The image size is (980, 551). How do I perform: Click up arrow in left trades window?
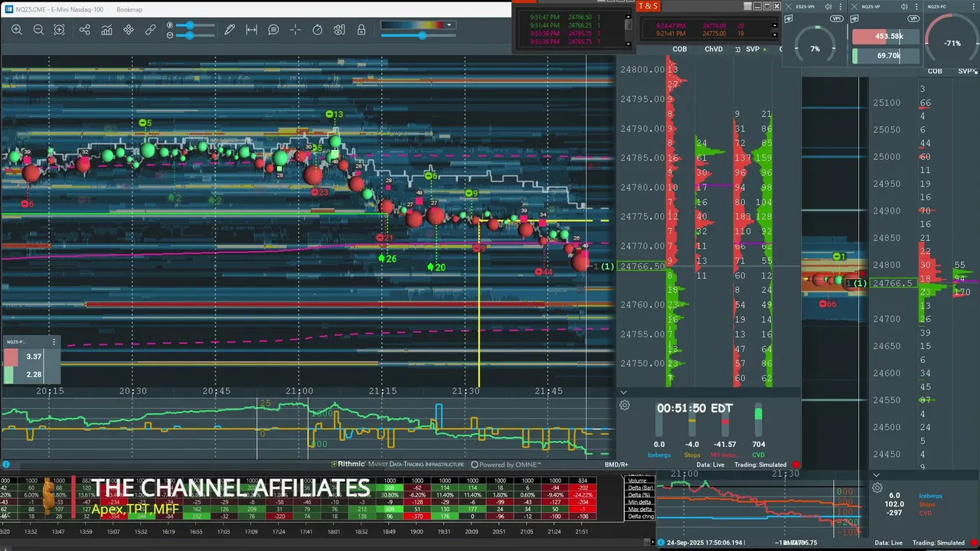629,17
